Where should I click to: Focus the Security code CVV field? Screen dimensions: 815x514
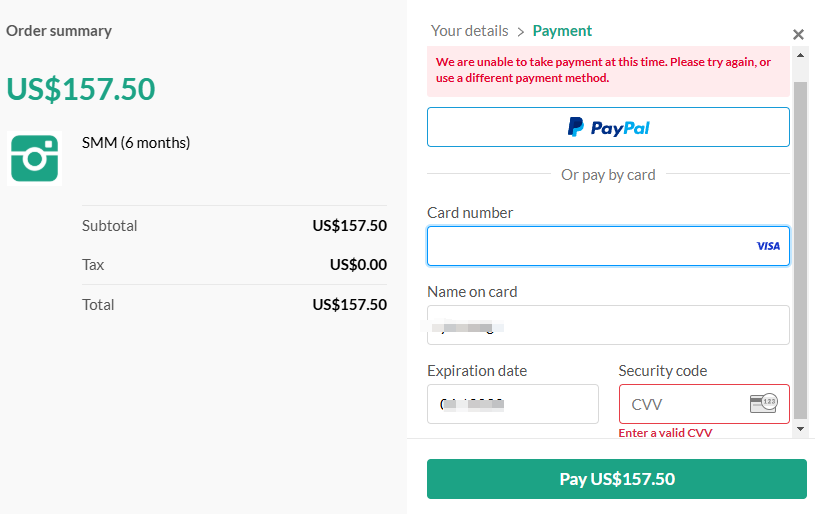(x=685, y=404)
